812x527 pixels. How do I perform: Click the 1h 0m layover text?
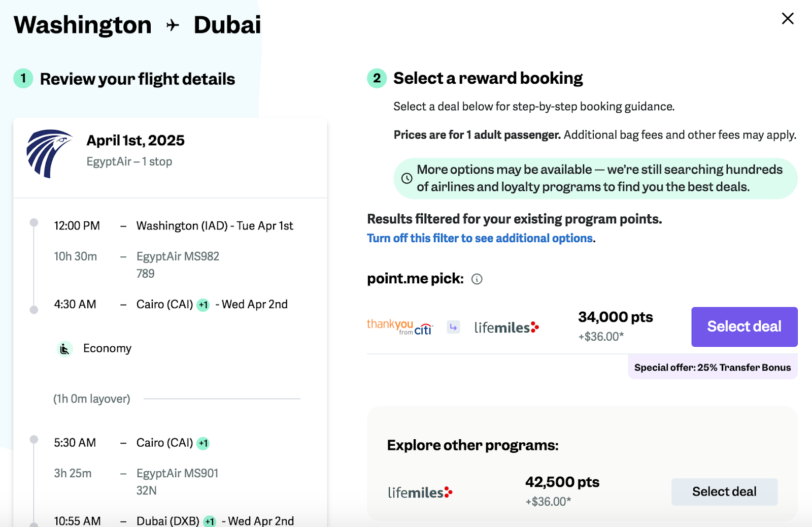[x=92, y=399]
